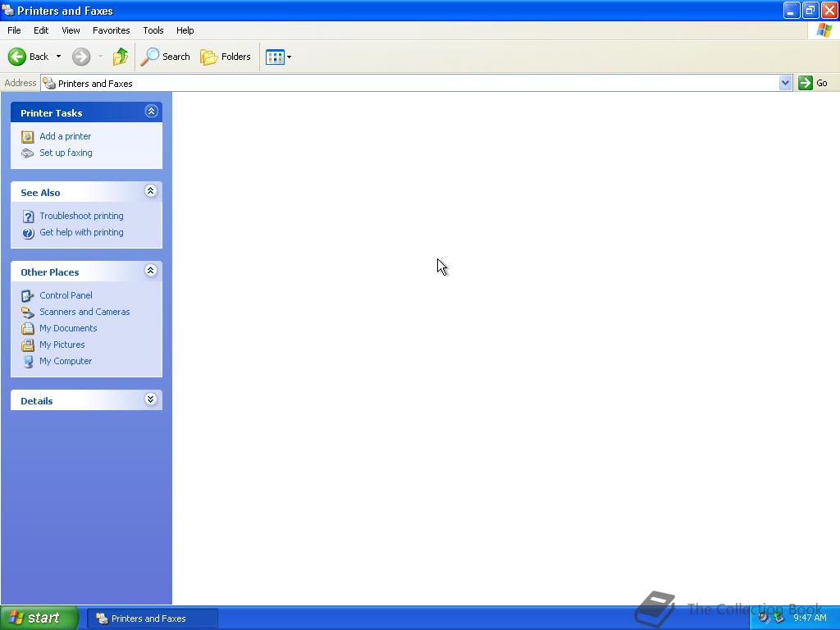Open My Computer link
This screenshot has height=630, width=840.
tap(66, 361)
